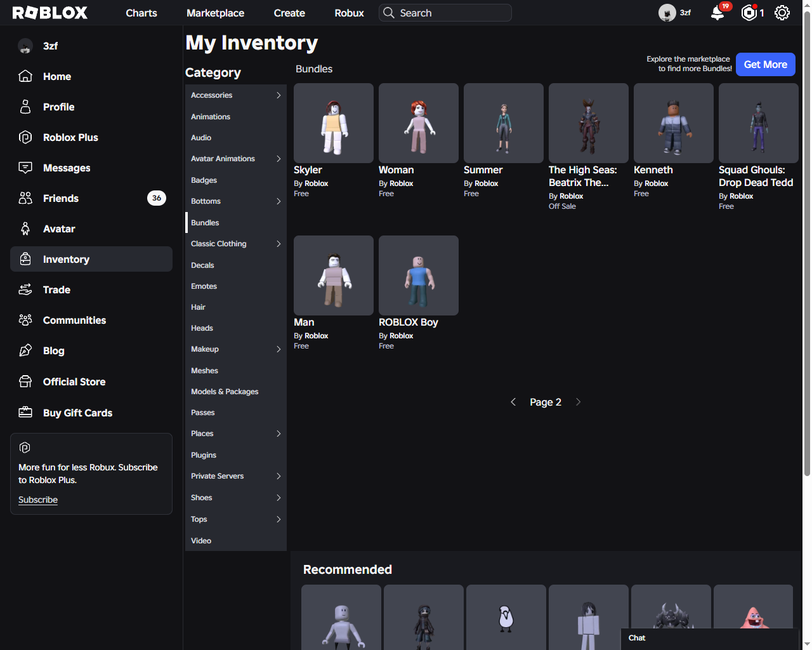Click the Avatar figure icon in sidebar

pyautogui.click(x=25, y=229)
